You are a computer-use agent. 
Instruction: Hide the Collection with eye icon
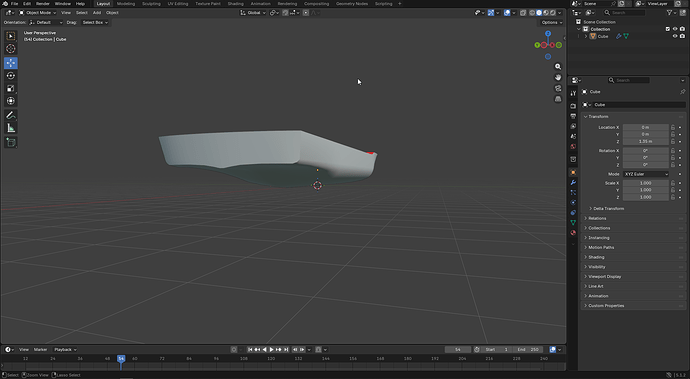click(x=675, y=29)
